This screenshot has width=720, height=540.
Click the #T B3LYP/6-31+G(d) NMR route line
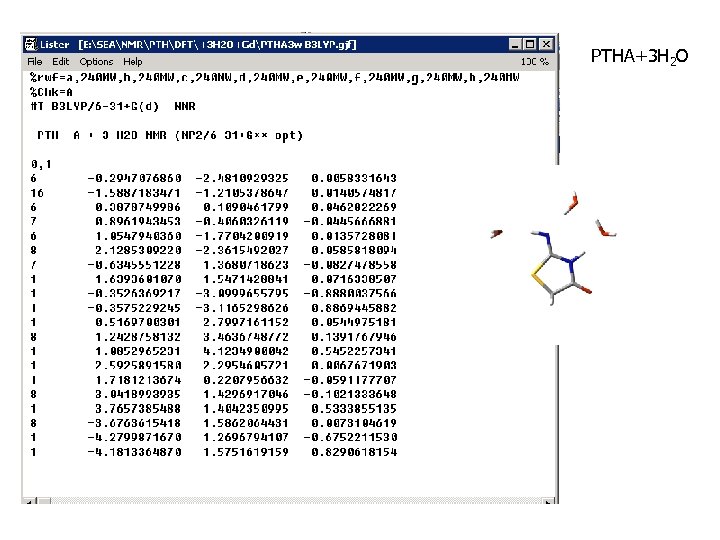click(113, 107)
